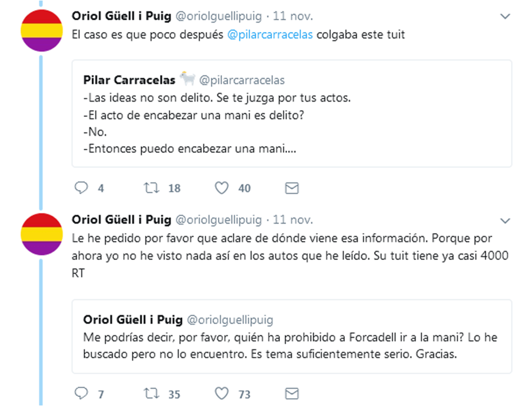Click the first tweet's republican flag avatar

42,30
